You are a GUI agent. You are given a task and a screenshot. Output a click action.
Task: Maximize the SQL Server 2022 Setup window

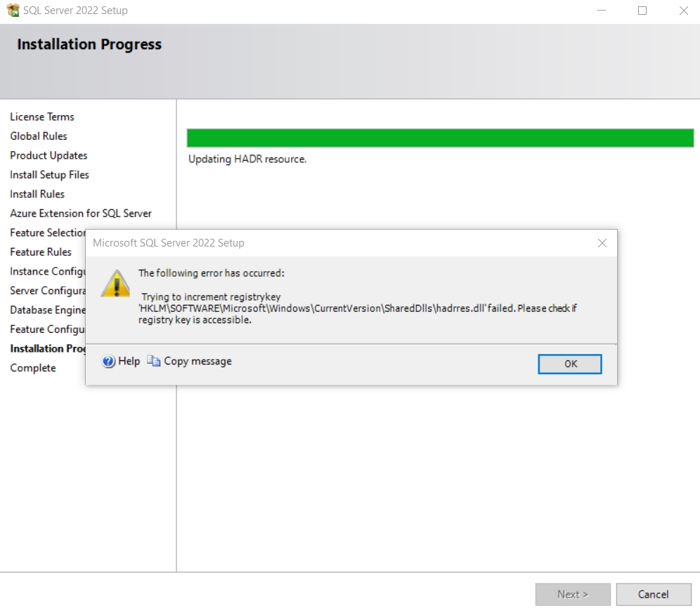[642, 11]
